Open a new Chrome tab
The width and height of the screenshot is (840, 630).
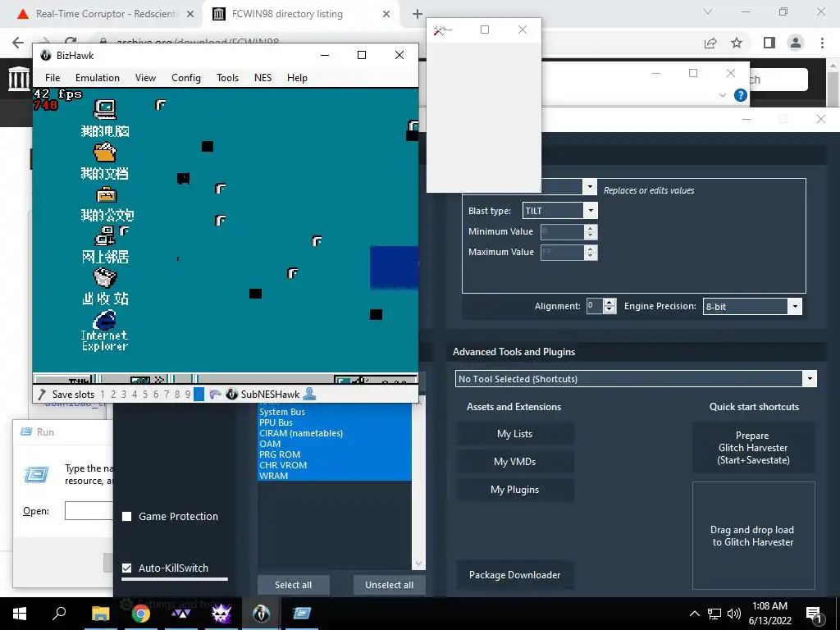418,14
